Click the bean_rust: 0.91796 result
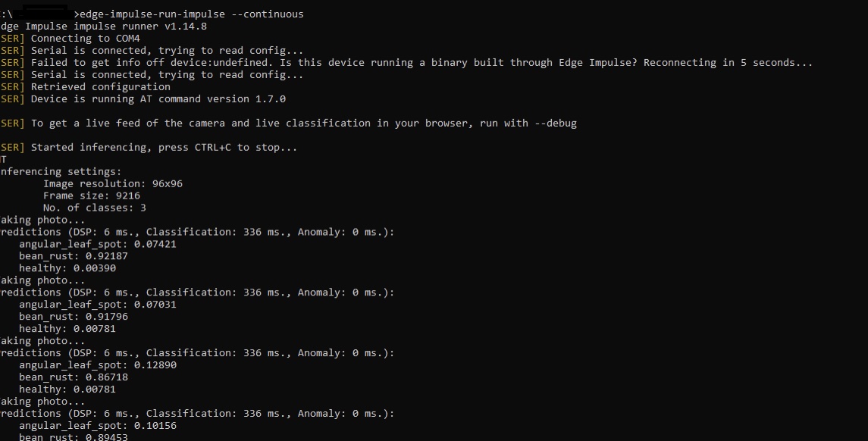868x441 pixels. 73,317
